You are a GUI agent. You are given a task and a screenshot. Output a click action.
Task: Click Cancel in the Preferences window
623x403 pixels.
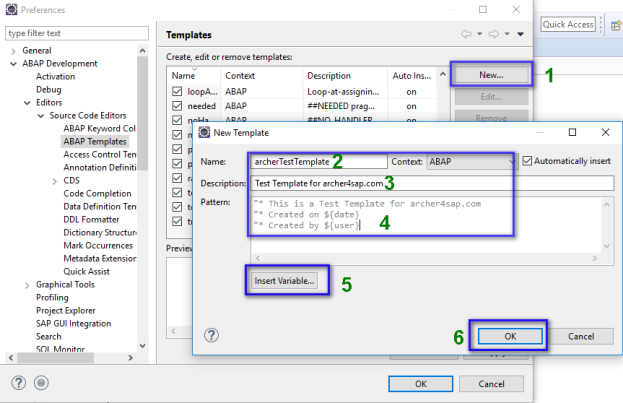point(491,384)
